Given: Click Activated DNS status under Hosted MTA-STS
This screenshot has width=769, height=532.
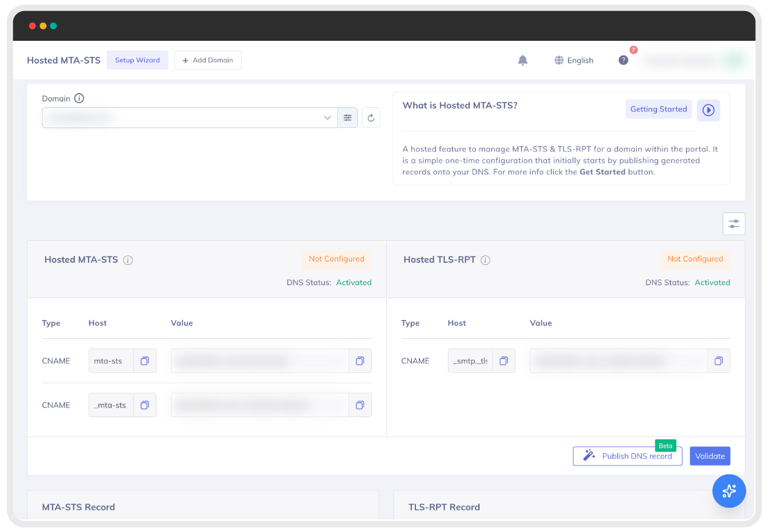Looking at the screenshot, I should point(354,282).
